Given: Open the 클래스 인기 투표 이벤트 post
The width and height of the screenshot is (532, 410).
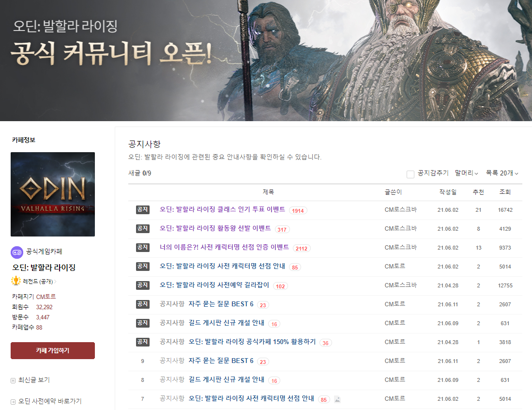Looking at the screenshot, I should tap(222, 209).
